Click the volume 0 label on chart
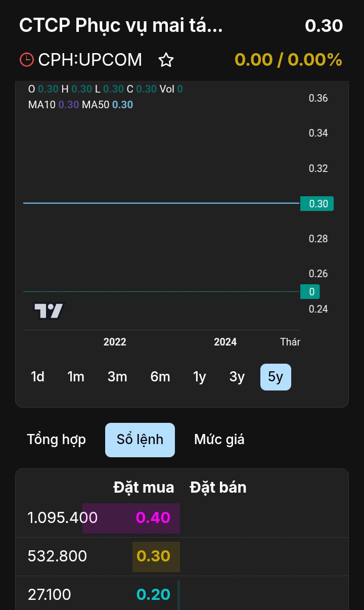364x610 pixels. pos(310,292)
